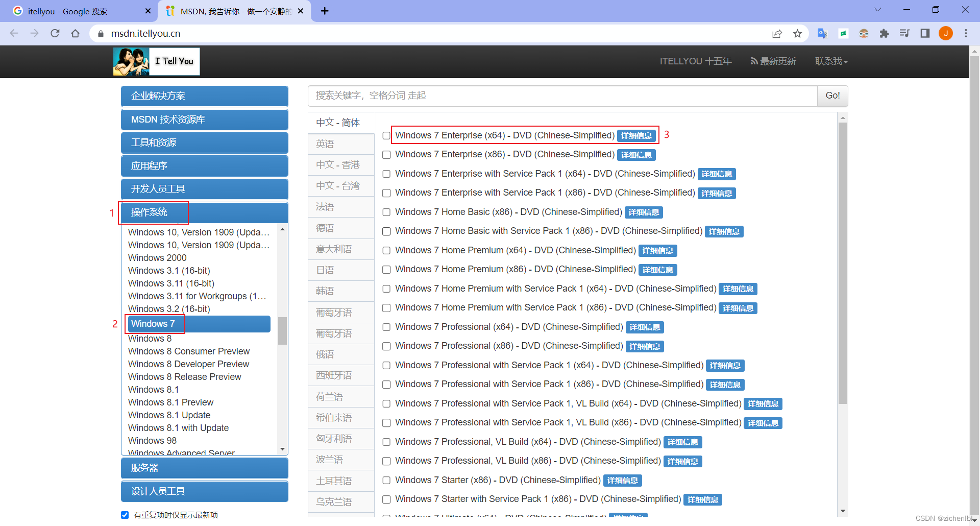The image size is (980, 526).
Task: Close the MSDN 我告诉你 tab
Action: coord(301,11)
